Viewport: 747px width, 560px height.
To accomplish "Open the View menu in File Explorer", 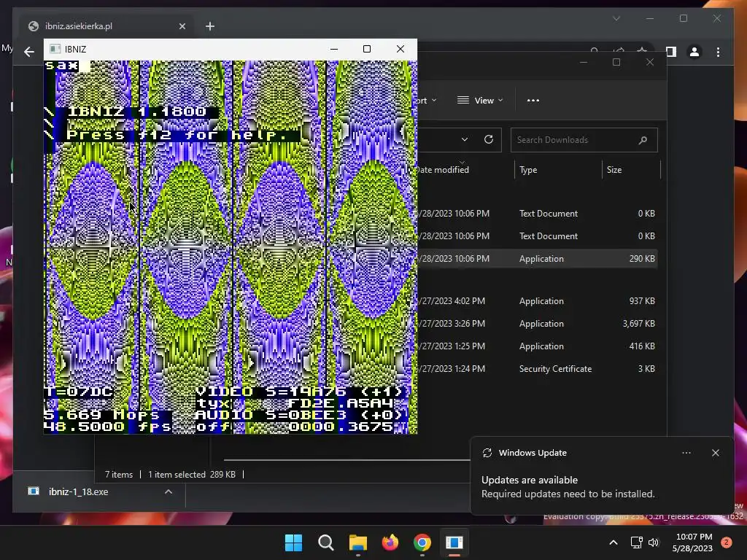I will [x=480, y=101].
